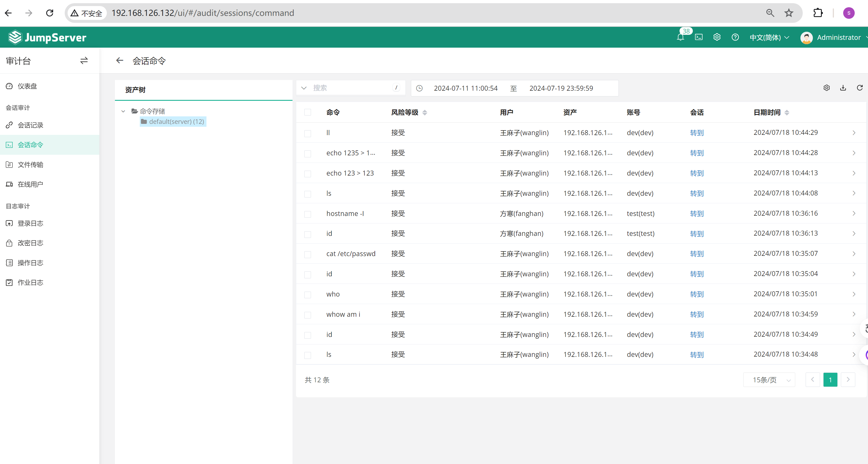Open 登录日志 in the sidebar
Image resolution: width=868 pixels, height=464 pixels.
pyautogui.click(x=30, y=223)
